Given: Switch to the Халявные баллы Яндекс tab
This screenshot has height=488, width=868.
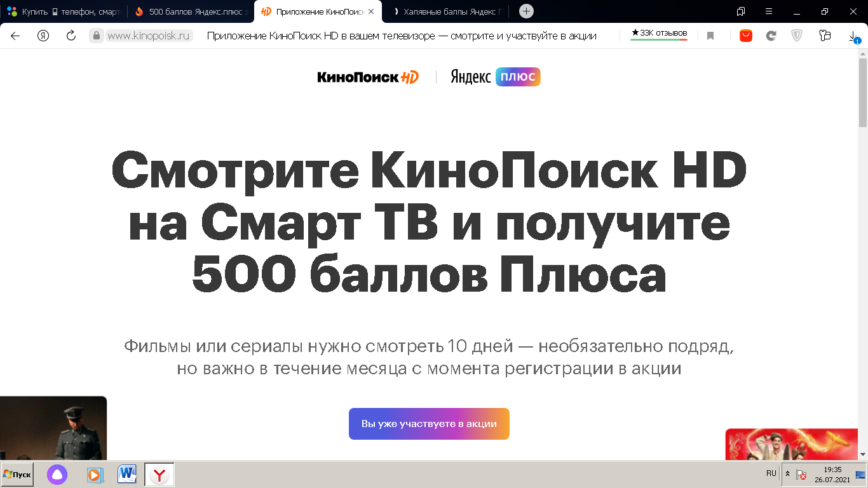Looking at the screenshot, I should point(445,11).
